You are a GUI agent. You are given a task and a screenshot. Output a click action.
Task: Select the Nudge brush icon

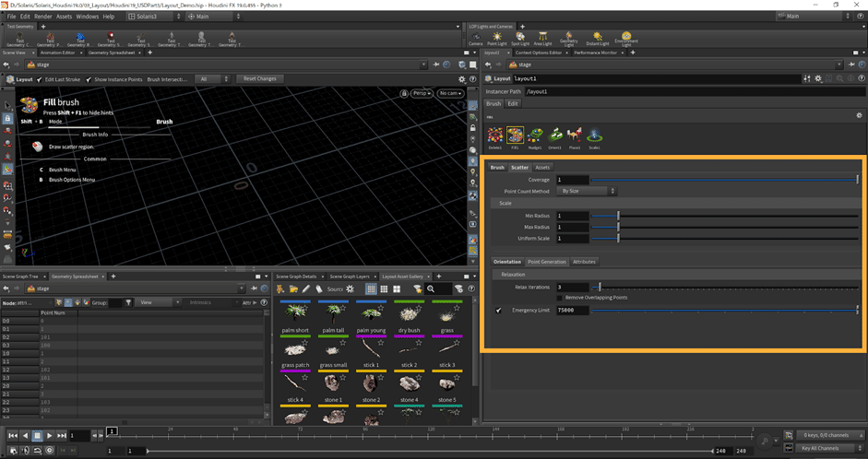coord(535,136)
